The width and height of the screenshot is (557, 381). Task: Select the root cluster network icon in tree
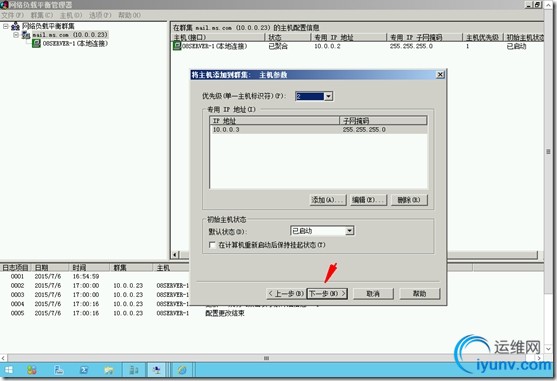pos(15,26)
